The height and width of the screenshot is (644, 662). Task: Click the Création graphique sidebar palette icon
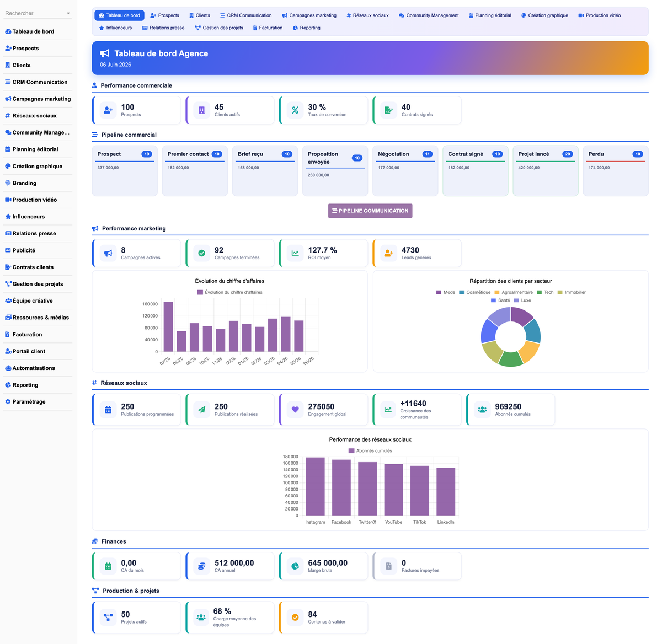tap(8, 166)
